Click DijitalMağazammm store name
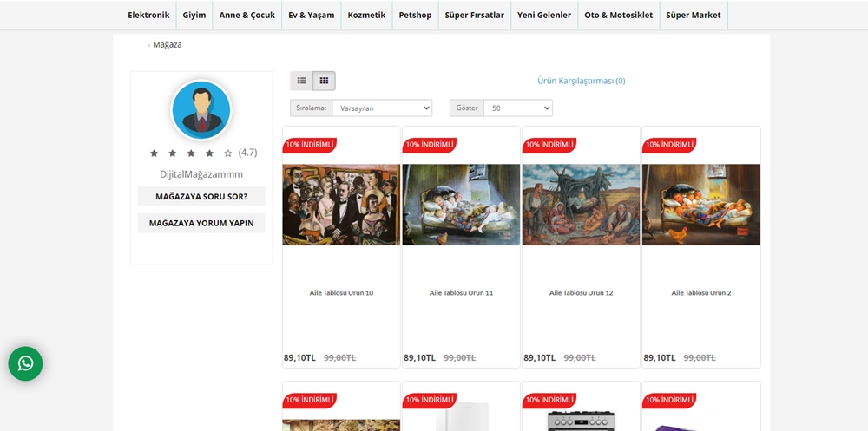This screenshot has height=431, width=868. 201,174
